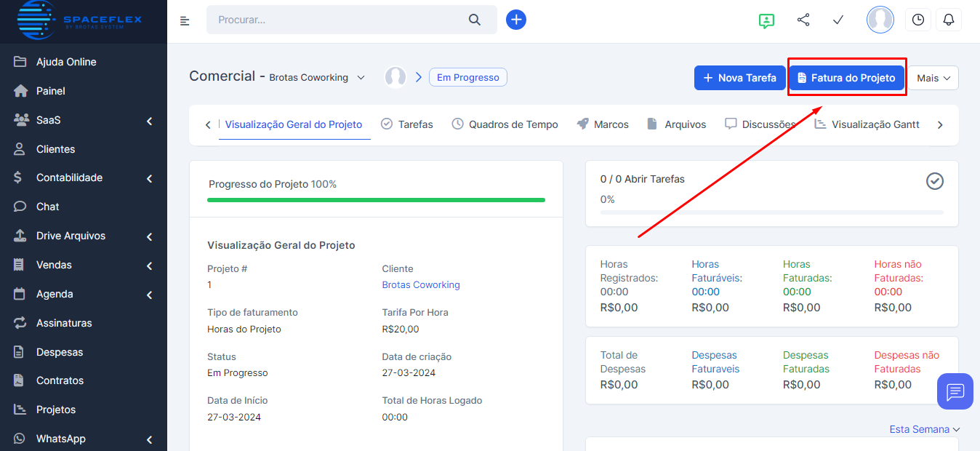Toggle the sidebar hamburger menu icon

(185, 20)
